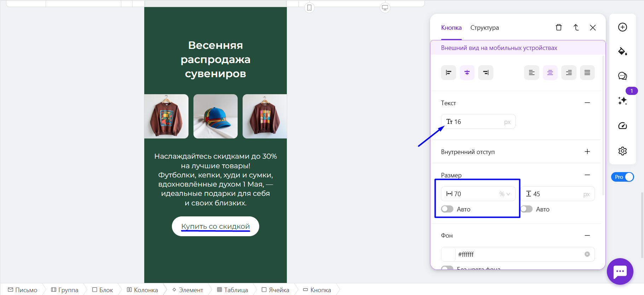Click the trash delete icon in panel header

[x=559, y=28]
